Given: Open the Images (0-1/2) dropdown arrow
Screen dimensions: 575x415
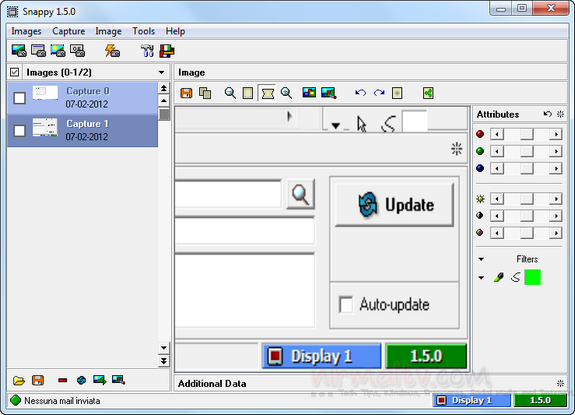Looking at the screenshot, I should coord(161,72).
